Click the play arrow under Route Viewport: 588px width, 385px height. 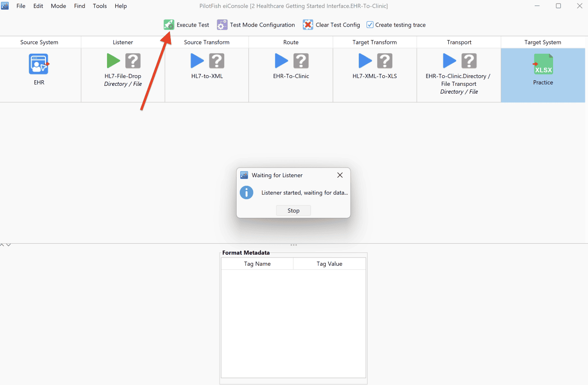pyautogui.click(x=282, y=61)
